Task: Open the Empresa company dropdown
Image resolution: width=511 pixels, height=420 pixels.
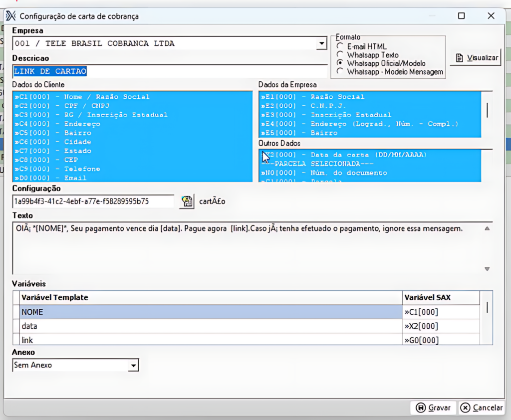Action: [x=322, y=43]
